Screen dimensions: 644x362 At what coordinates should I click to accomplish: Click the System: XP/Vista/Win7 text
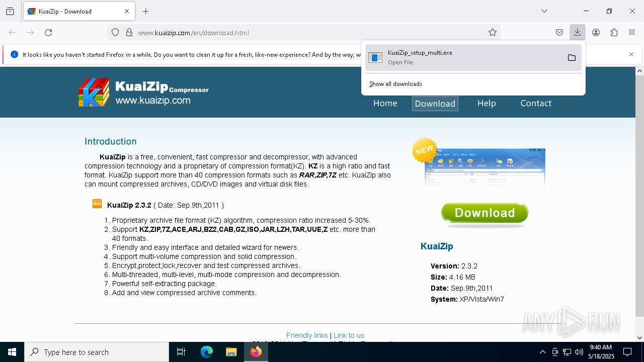(467, 299)
